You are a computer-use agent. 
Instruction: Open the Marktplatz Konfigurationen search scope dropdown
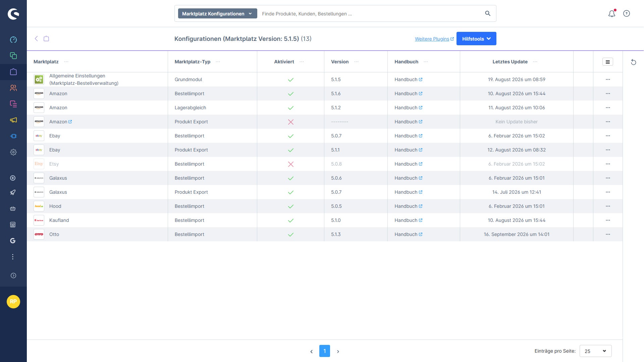click(x=217, y=14)
